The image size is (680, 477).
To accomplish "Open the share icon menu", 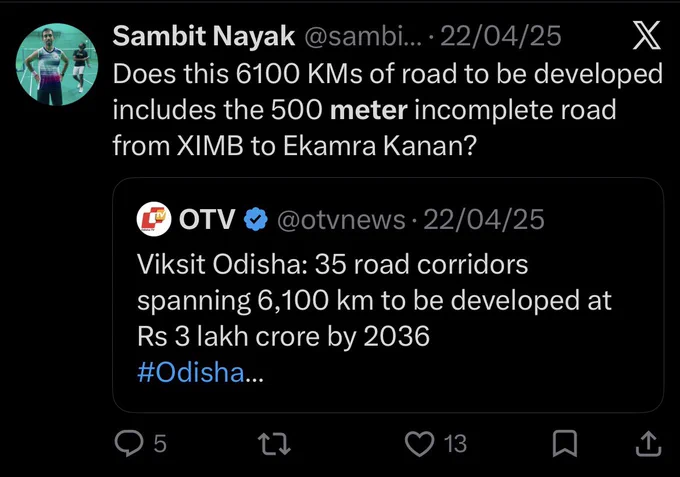I will [648, 444].
